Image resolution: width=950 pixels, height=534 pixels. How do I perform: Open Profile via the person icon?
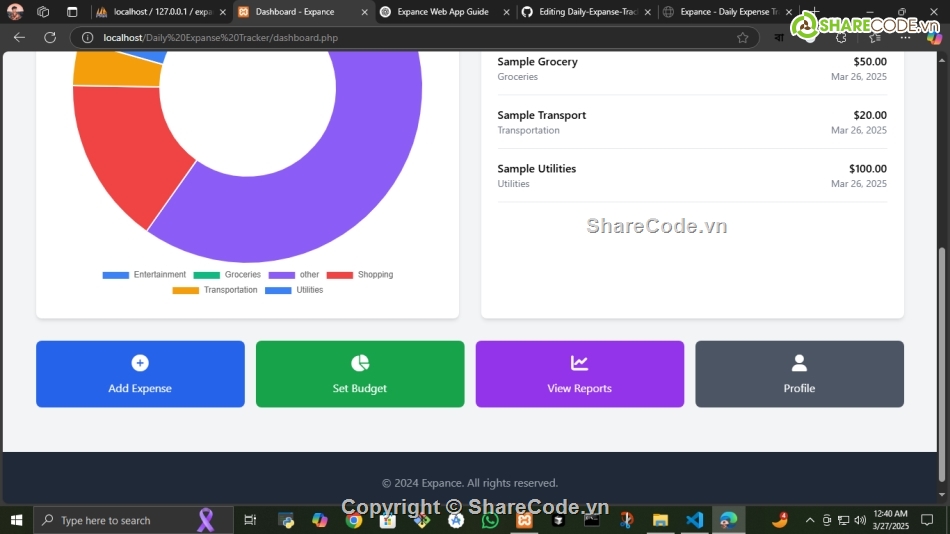coord(799,363)
